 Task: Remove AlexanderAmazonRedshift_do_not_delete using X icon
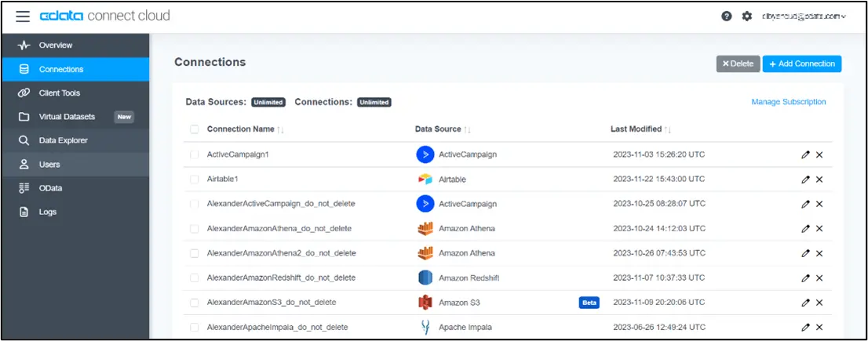point(819,278)
